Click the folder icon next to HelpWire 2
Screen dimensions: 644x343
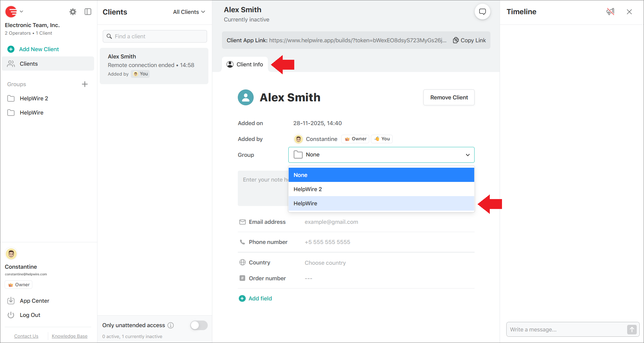click(x=11, y=98)
